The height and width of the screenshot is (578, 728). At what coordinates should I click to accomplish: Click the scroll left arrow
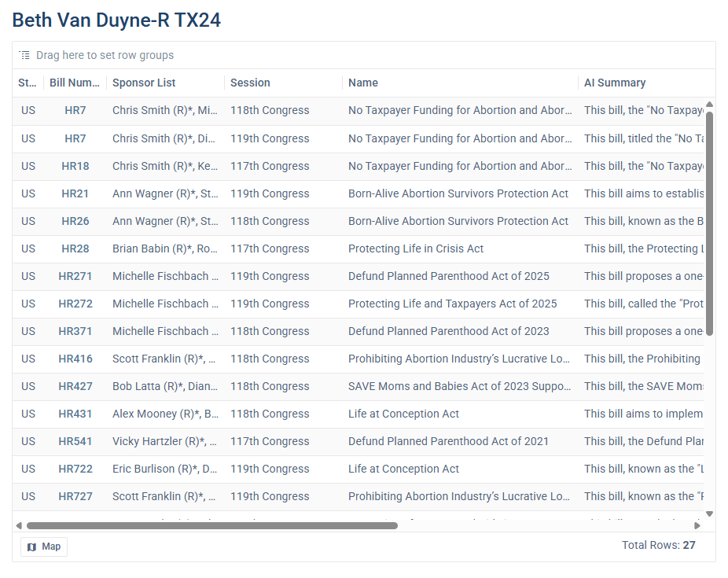pos(19,525)
